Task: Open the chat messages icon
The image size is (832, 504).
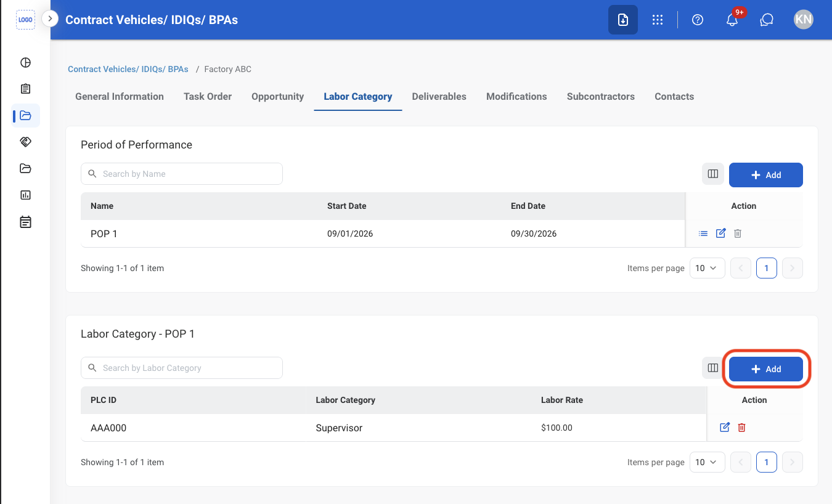Action: [x=767, y=20]
